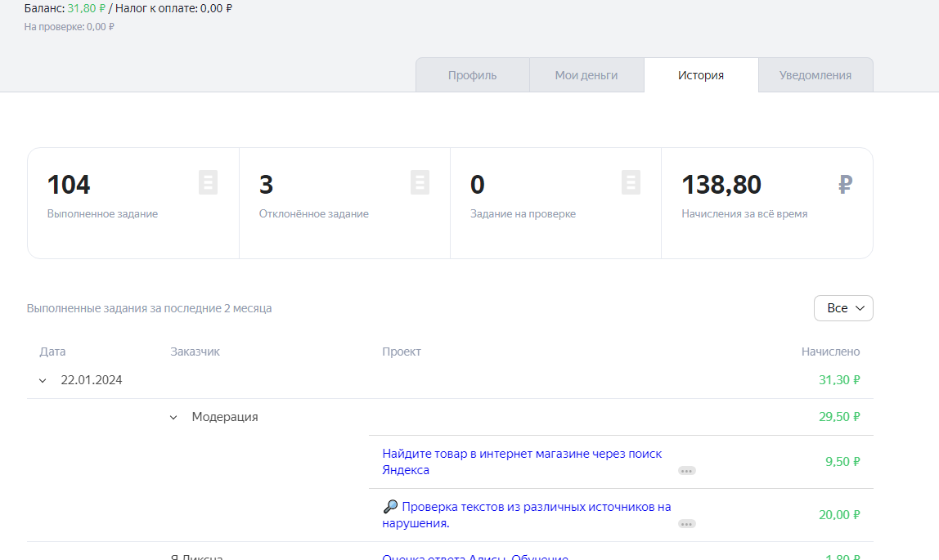Collapse the Модерация customer group
The height and width of the screenshot is (560, 939).
(x=173, y=418)
